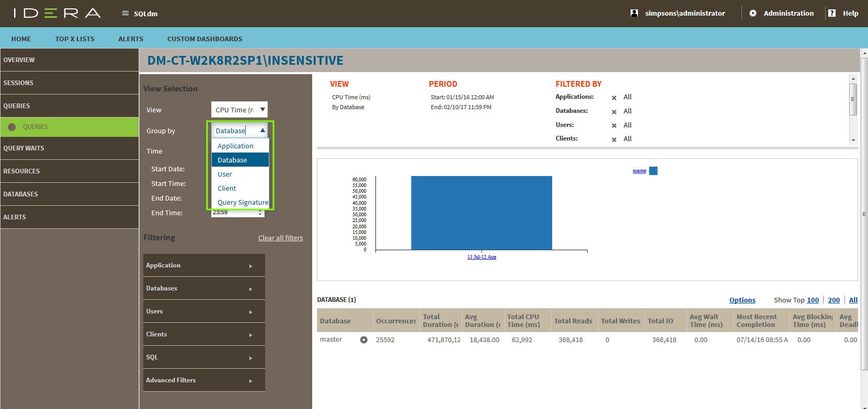Select User in Group by list
The width and height of the screenshot is (868, 409).
(x=240, y=174)
